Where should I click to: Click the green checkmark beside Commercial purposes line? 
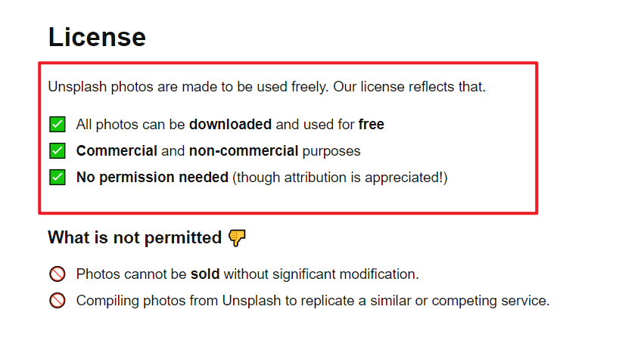coord(57,150)
